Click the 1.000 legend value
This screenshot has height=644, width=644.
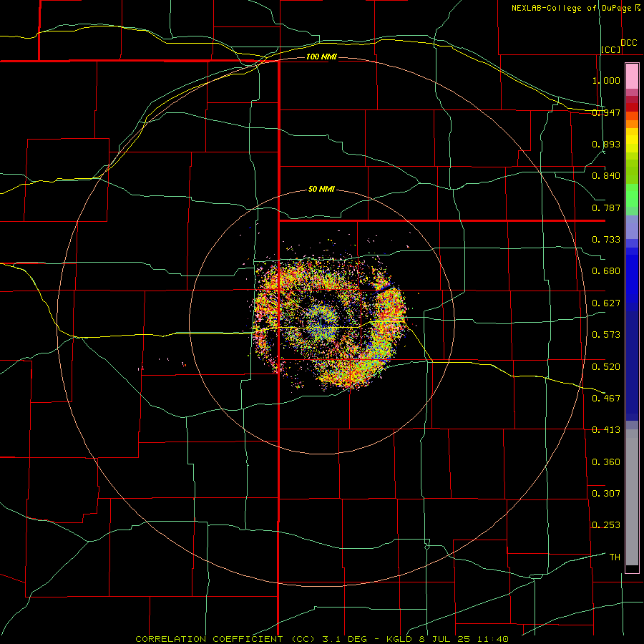[606, 80]
